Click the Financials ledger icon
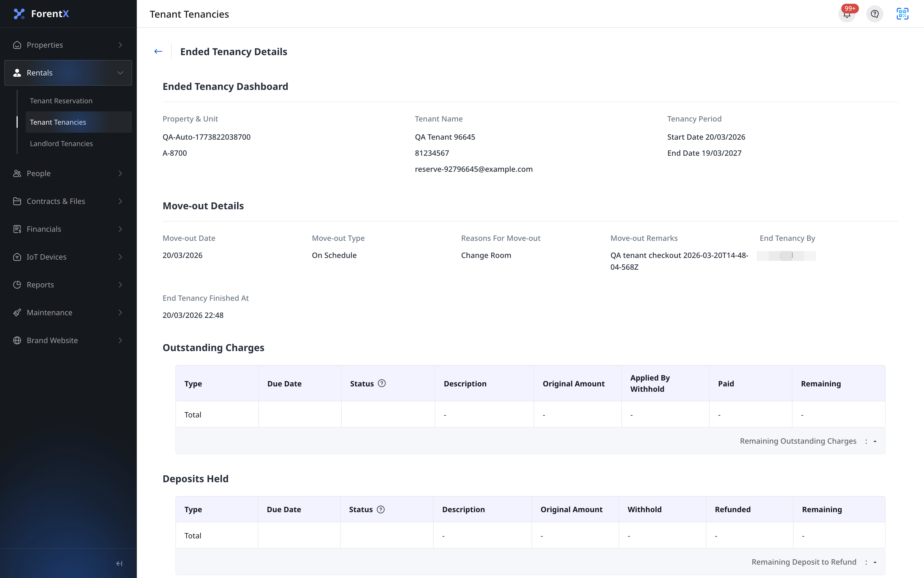924x578 pixels. pos(17,229)
